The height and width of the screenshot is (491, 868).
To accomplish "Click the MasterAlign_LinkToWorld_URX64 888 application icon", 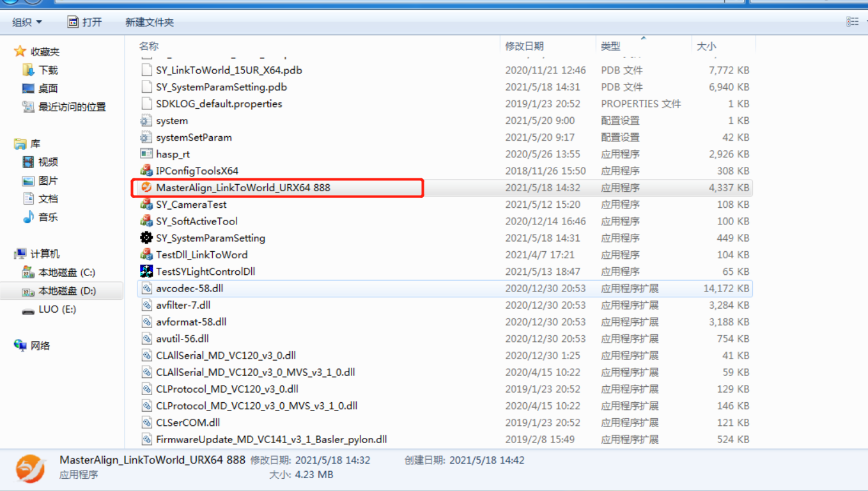I will (146, 188).
